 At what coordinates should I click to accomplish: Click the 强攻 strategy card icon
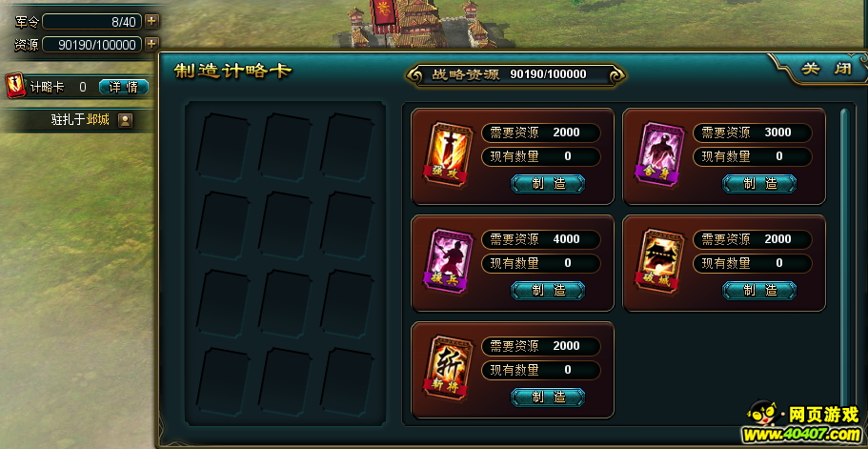447,153
